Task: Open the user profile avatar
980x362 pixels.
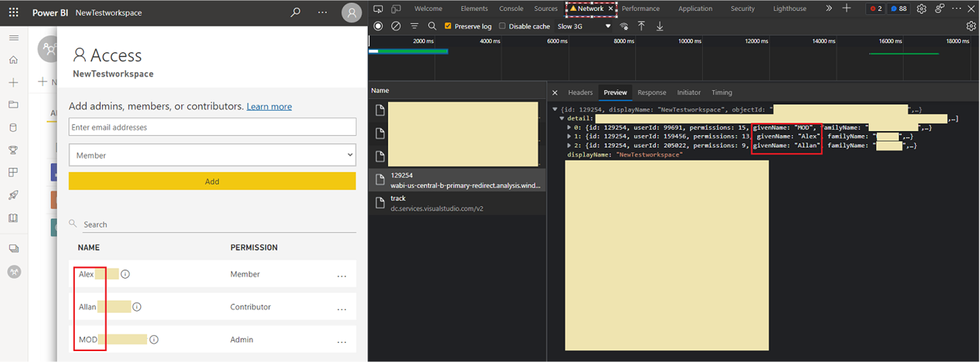Action: click(x=351, y=12)
